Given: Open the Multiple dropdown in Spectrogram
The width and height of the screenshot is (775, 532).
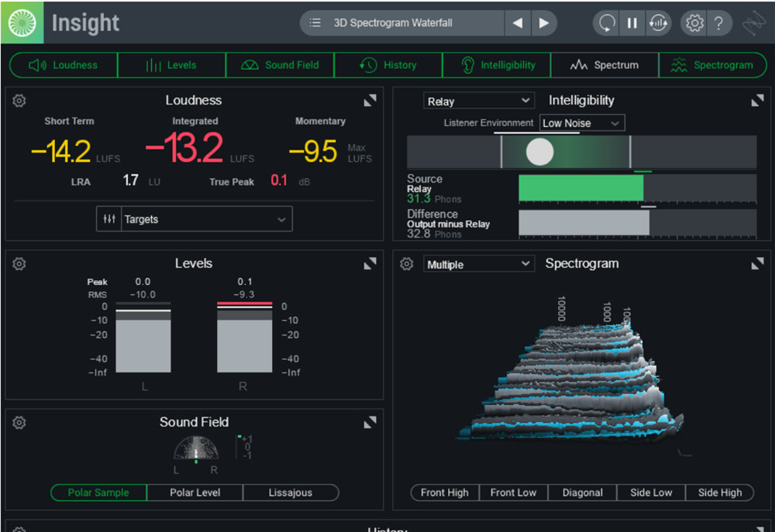Looking at the screenshot, I should (479, 264).
